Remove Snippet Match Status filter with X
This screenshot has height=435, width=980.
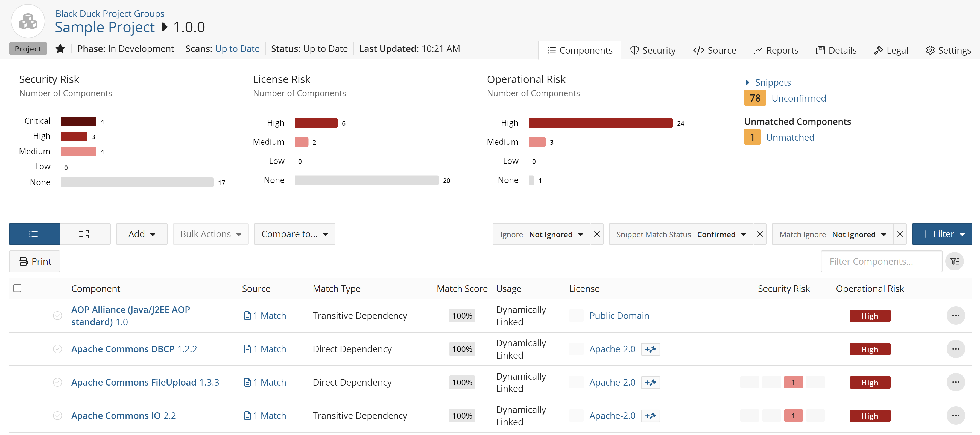click(x=759, y=234)
